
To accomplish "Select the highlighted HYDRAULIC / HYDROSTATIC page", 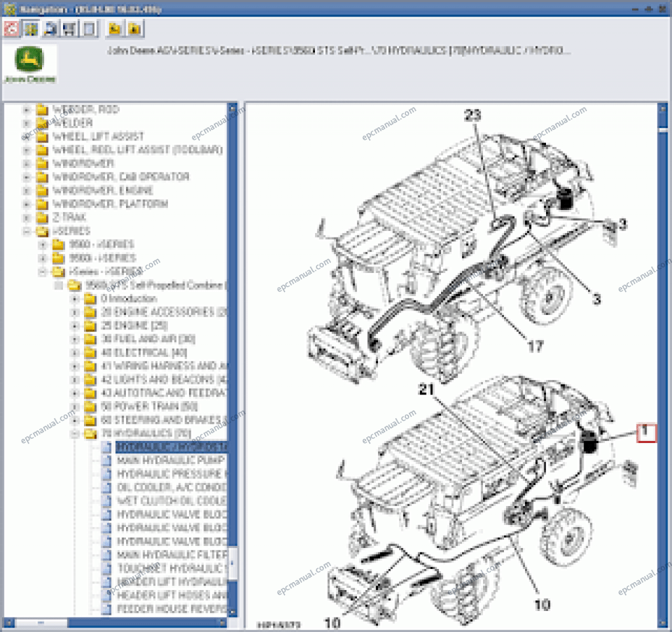I will pyautogui.click(x=172, y=447).
